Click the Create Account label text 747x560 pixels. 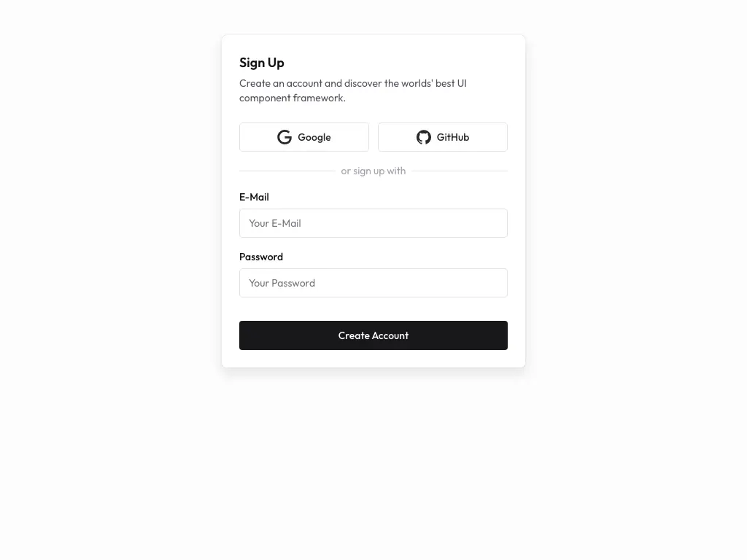[x=373, y=335]
